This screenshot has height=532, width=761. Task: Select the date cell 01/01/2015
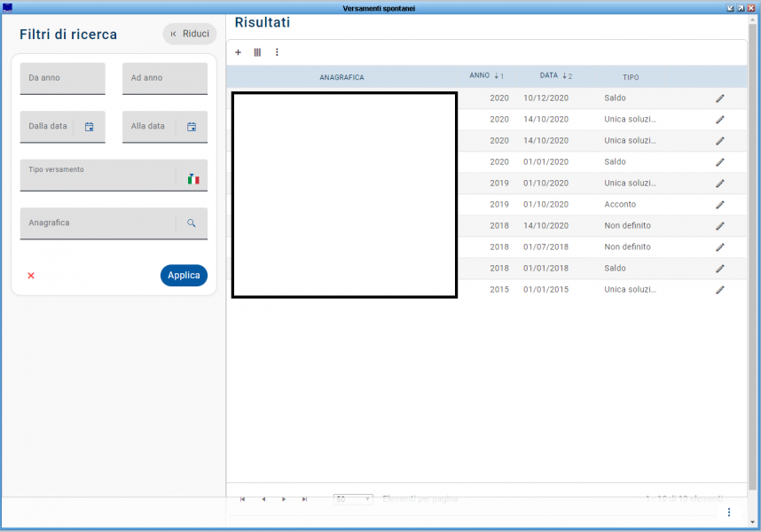[x=545, y=290]
